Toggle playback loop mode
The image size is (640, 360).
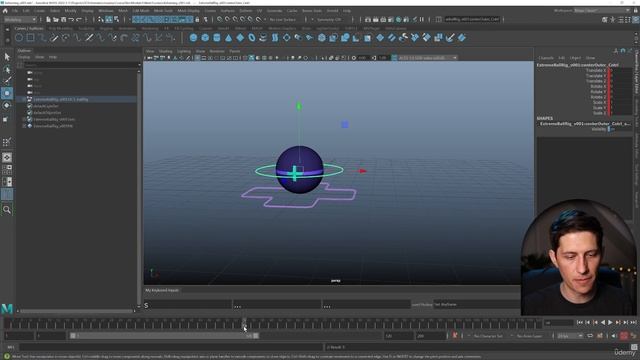coord(591,336)
